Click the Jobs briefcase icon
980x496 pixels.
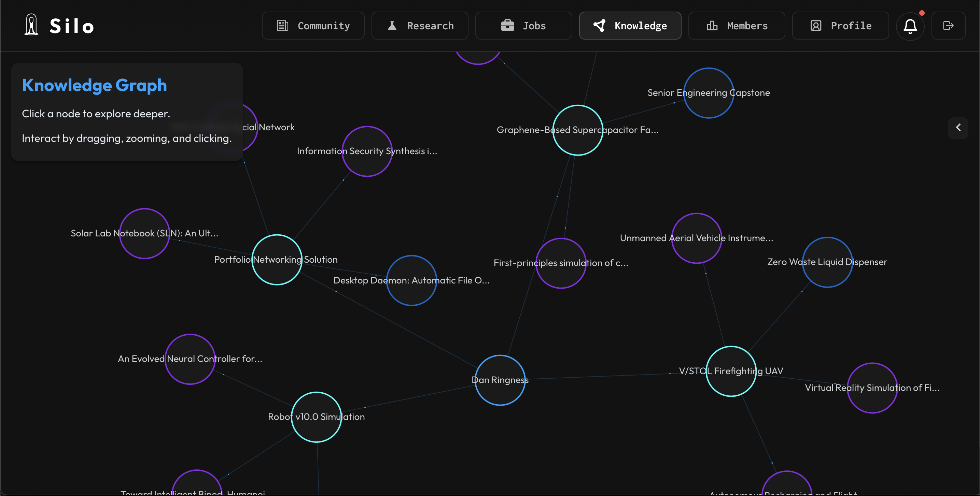507,26
